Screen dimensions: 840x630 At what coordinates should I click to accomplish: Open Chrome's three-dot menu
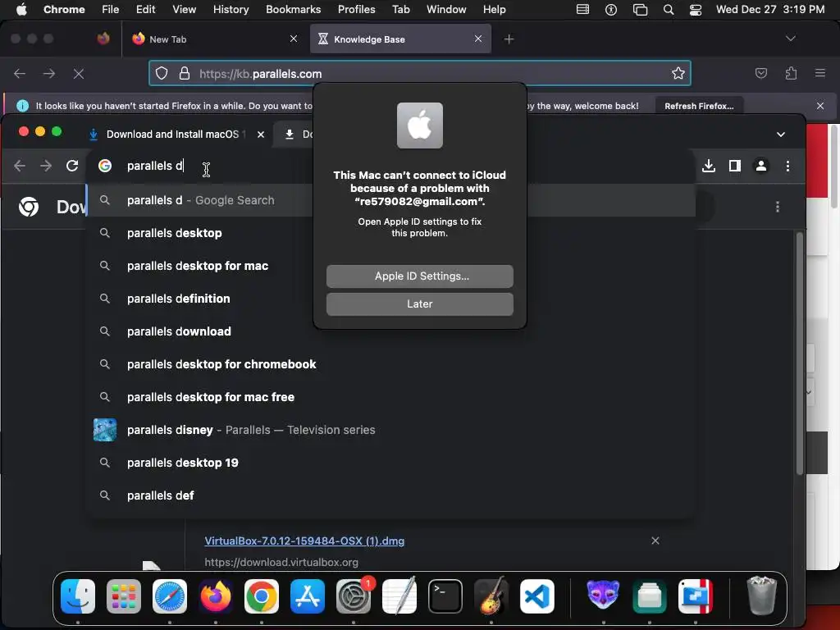787,166
